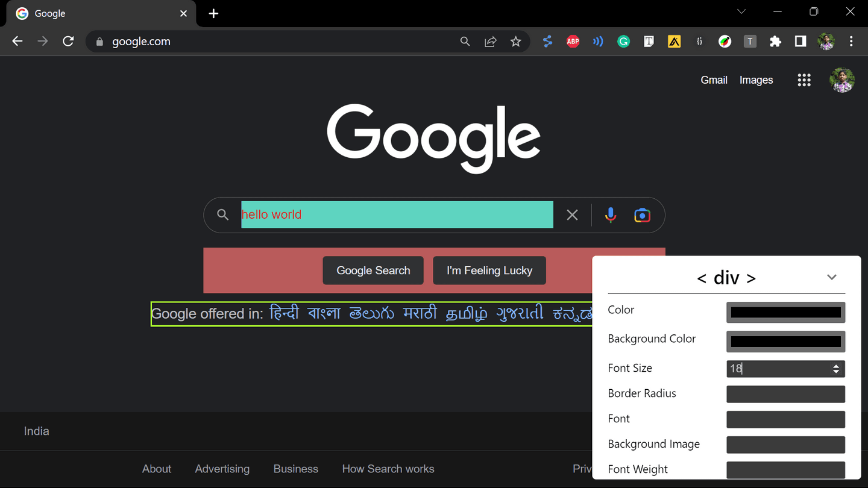Bookmark this page with the star icon
The height and width of the screenshot is (488, 868).
tap(515, 42)
